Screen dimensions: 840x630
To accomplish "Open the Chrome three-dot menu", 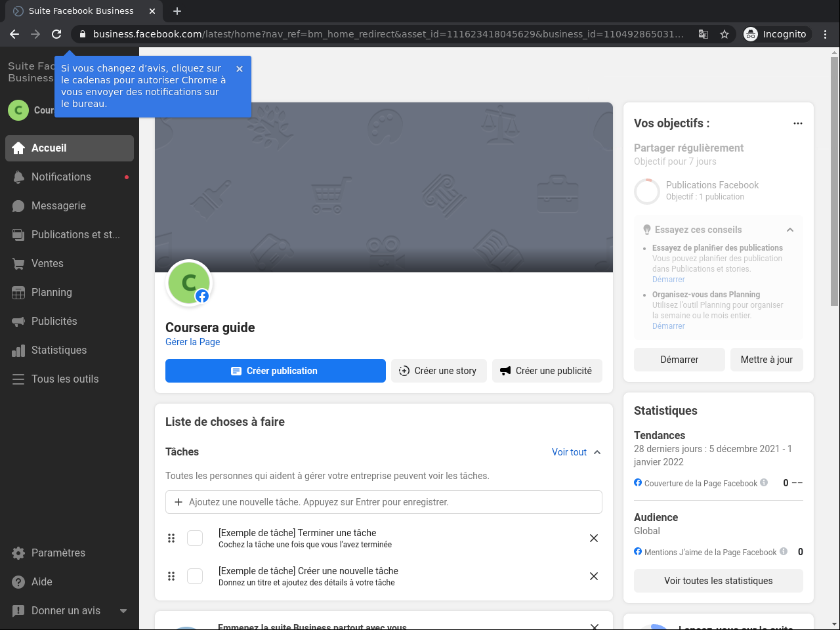I will (826, 34).
